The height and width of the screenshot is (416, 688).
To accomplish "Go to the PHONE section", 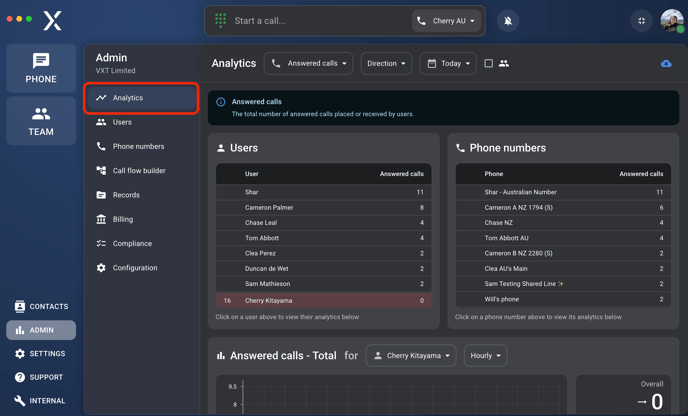I will click(41, 68).
